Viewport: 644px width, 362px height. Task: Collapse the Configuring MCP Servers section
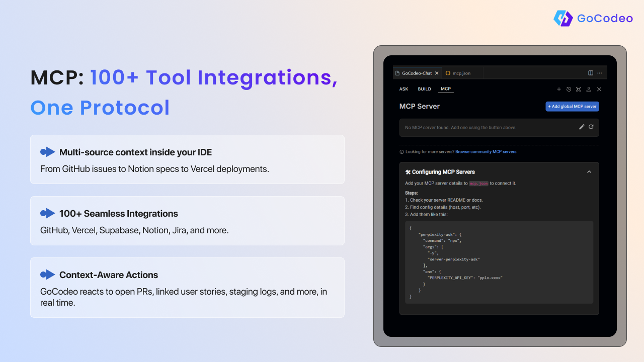[589, 171]
